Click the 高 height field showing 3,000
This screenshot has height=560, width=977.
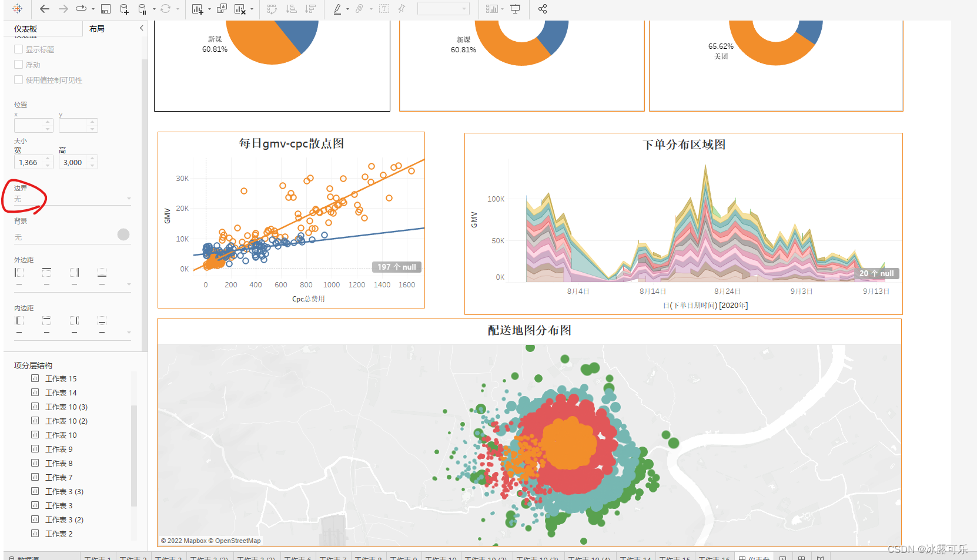(x=78, y=162)
